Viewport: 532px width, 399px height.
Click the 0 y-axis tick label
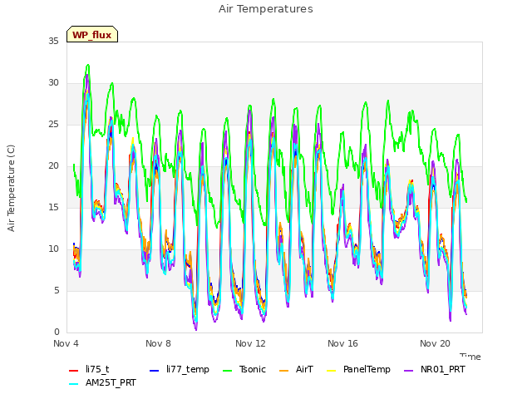point(57,332)
